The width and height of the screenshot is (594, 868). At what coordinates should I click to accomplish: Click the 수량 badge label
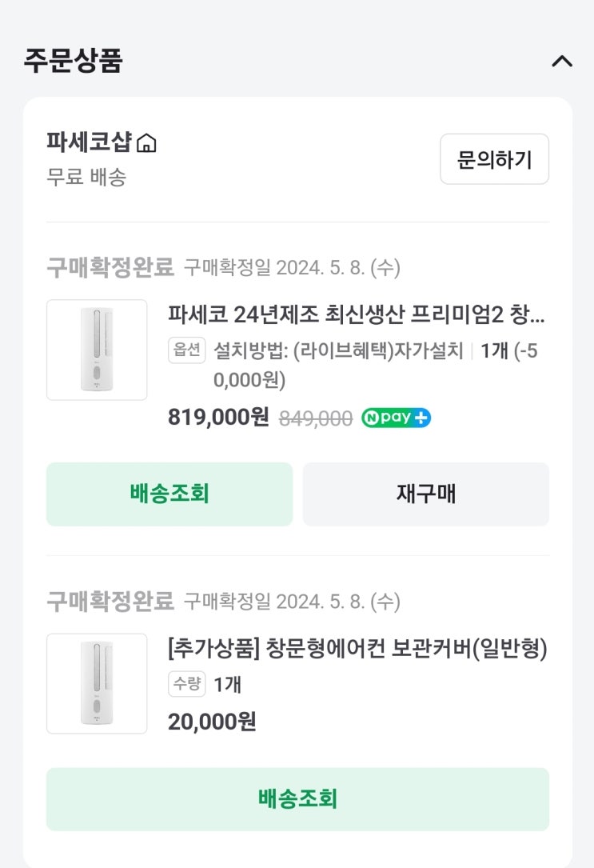click(x=187, y=685)
